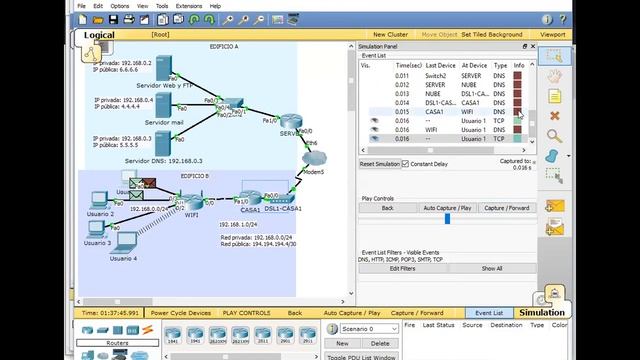
Task: Adjust the blue play speed slider
Action: (x=447, y=219)
